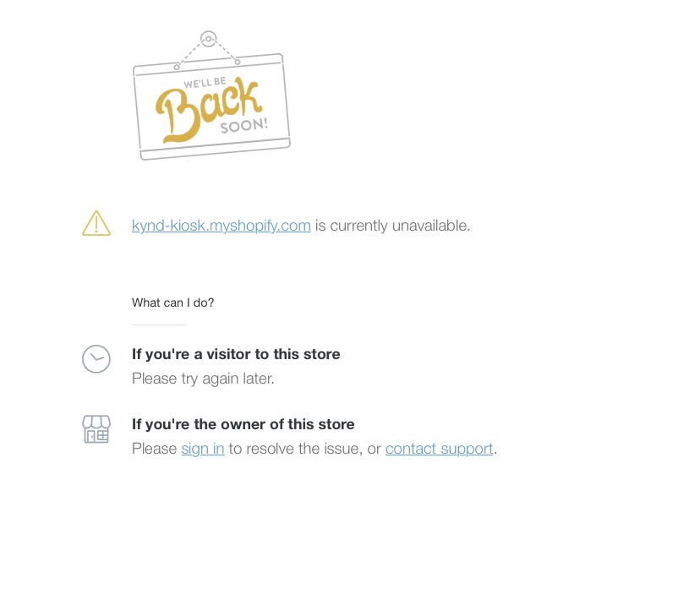The image size is (700, 594).
Task: Click the clock icon beside visitor section
Action: 96,359
